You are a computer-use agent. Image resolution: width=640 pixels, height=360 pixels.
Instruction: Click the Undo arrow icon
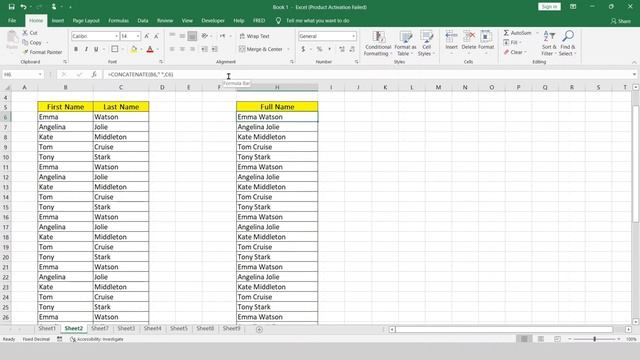(x=23, y=7)
